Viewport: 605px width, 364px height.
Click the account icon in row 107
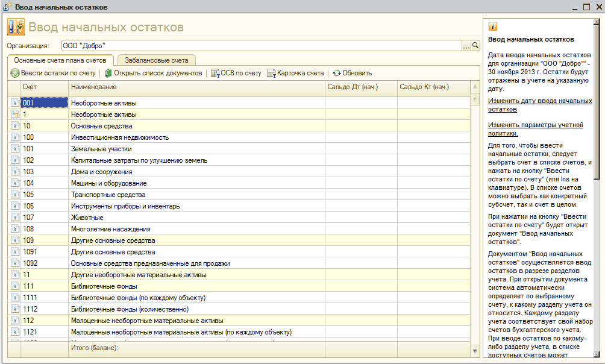14,218
